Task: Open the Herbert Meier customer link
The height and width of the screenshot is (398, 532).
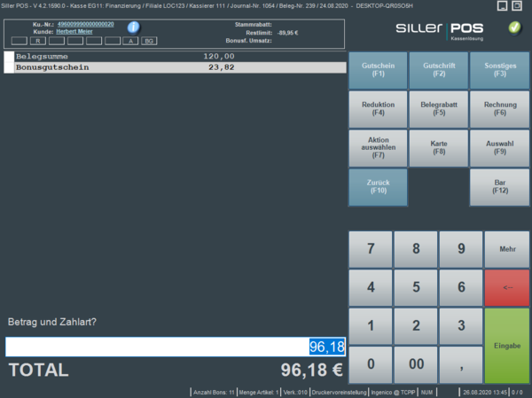Action: 76,31
